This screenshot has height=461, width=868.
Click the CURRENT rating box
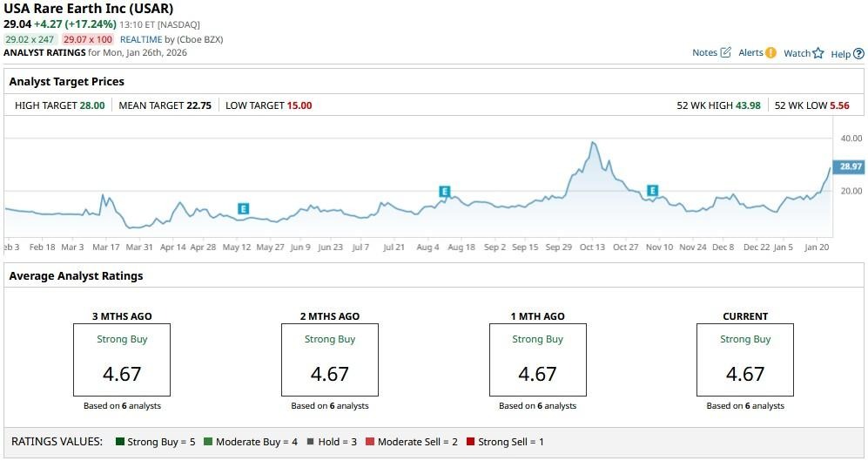click(745, 360)
